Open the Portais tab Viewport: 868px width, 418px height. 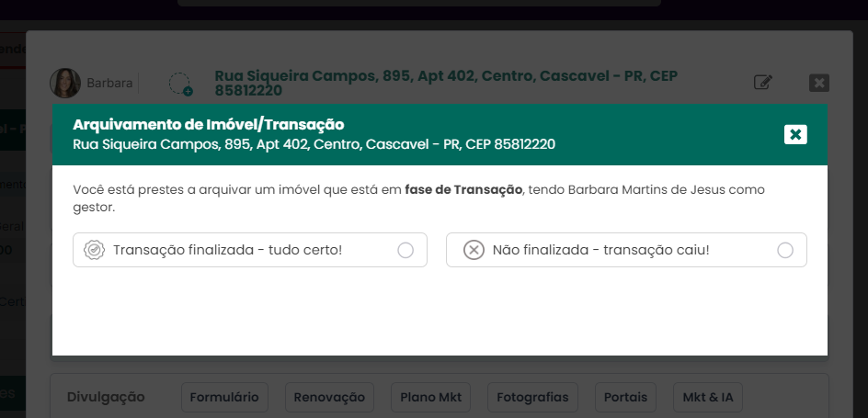click(625, 397)
